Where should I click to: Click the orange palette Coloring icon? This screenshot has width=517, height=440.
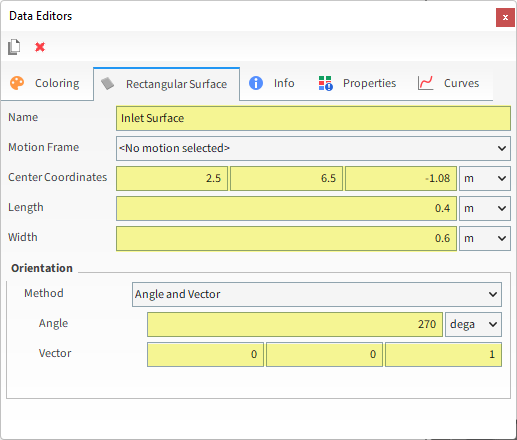tap(17, 83)
